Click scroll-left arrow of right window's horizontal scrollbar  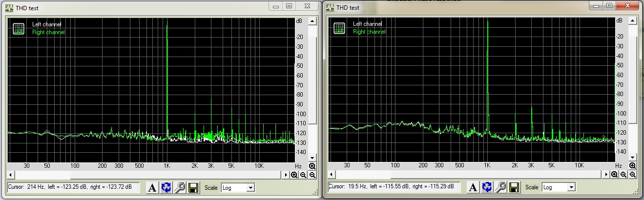(331, 174)
